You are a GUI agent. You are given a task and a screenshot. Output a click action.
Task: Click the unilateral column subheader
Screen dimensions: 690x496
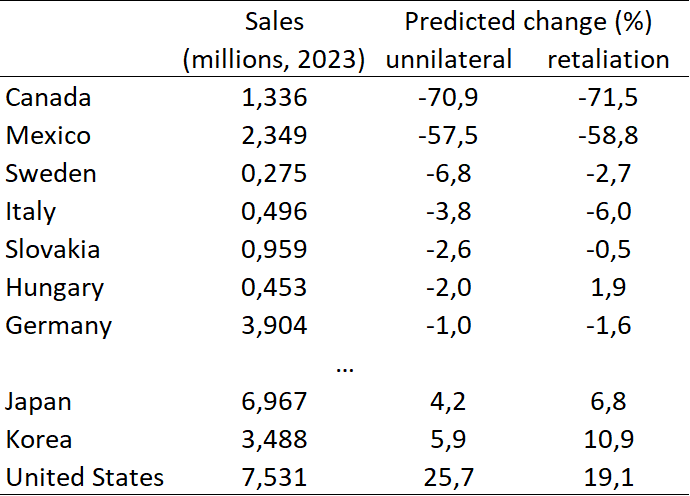pyautogui.click(x=449, y=59)
